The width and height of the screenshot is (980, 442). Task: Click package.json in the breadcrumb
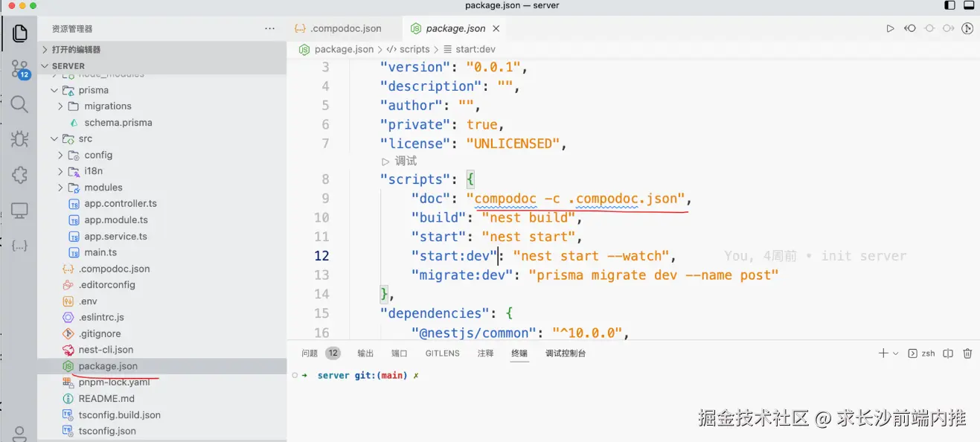click(x=344, y=49)
